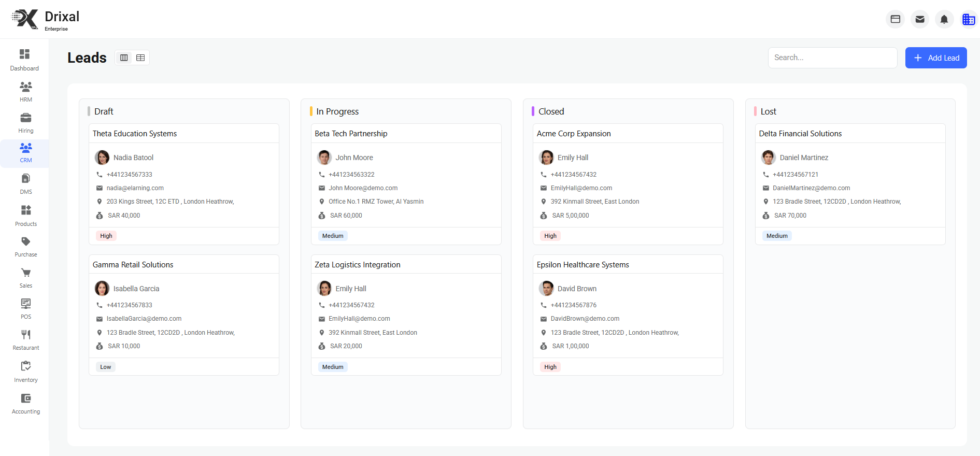Open the Acme Corp Expansion card
The image size is (980, 456).
[574, 134]
